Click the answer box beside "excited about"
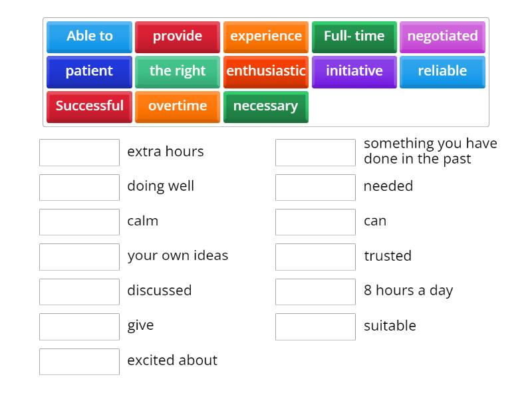 click(79, 361)
